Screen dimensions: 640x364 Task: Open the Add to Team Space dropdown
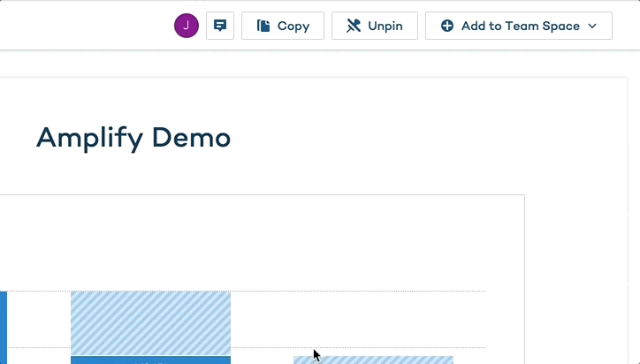click(518, 26)
